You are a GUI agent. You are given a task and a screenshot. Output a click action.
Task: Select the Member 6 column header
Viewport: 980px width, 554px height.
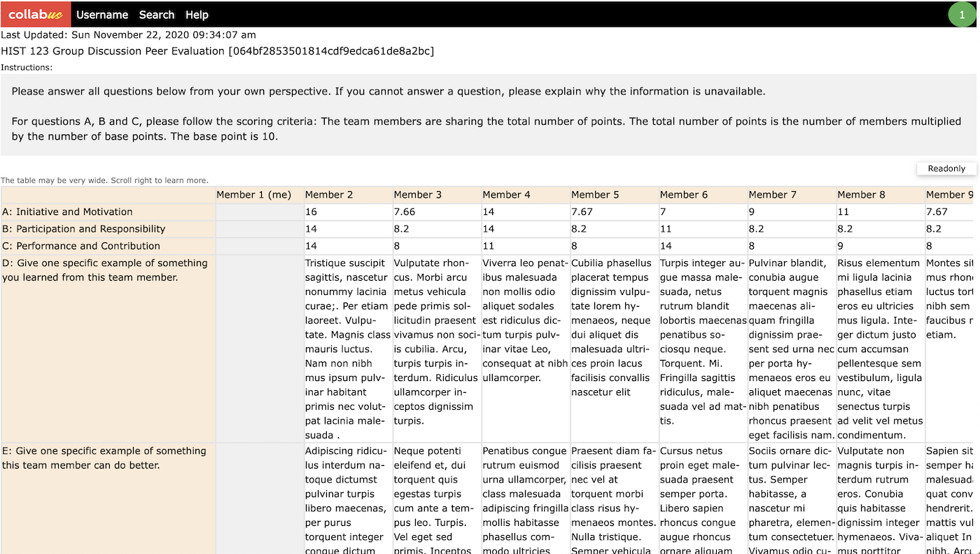click(703, 195)
